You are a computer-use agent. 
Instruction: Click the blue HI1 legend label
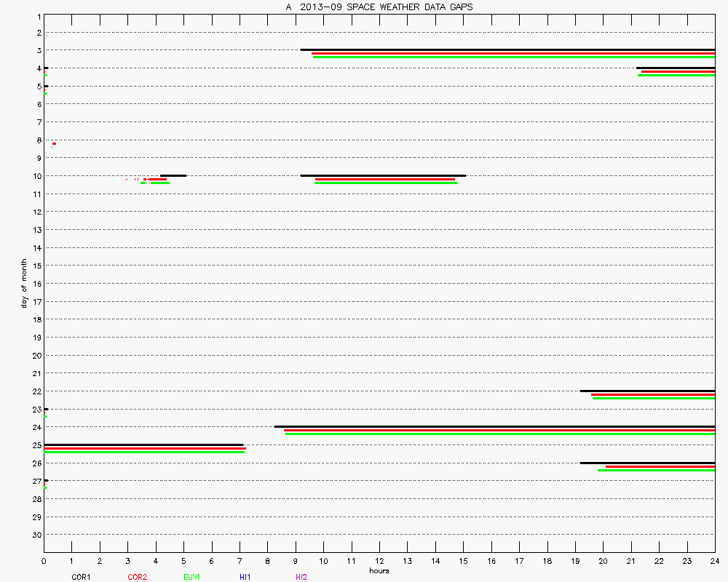pyautogui.click(x=245, y=577)
